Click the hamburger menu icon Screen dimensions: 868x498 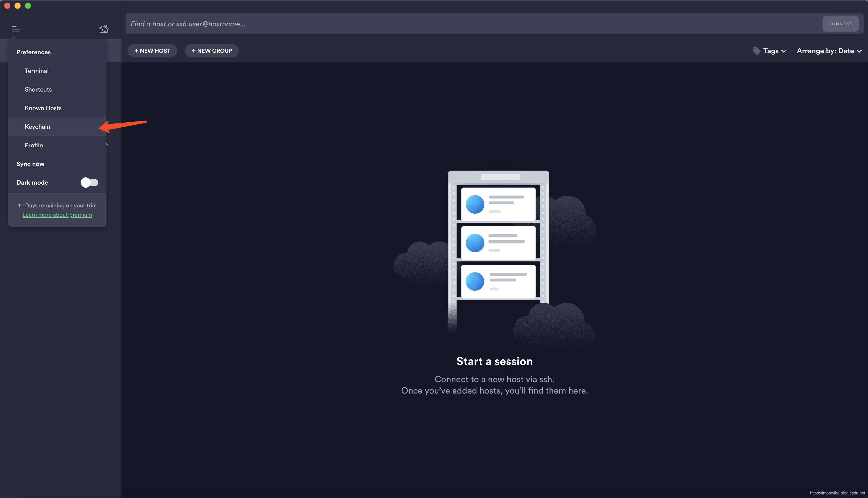[16, 29]
